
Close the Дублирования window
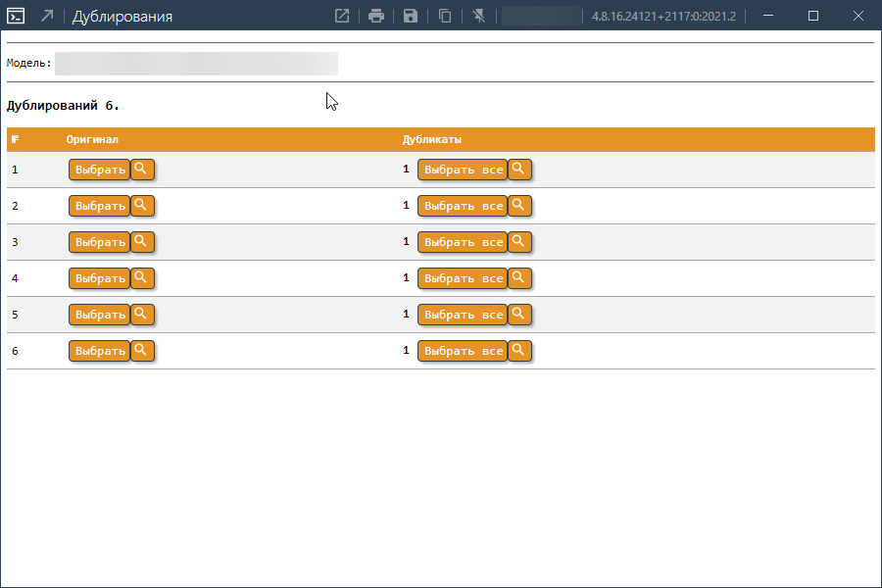click(x=858, y=16)
